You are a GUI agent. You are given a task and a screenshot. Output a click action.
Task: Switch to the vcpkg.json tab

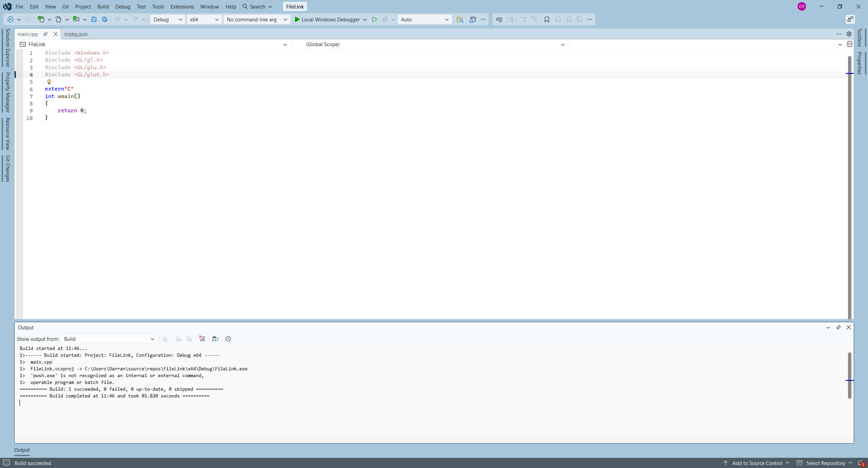[x=76, y=34]
